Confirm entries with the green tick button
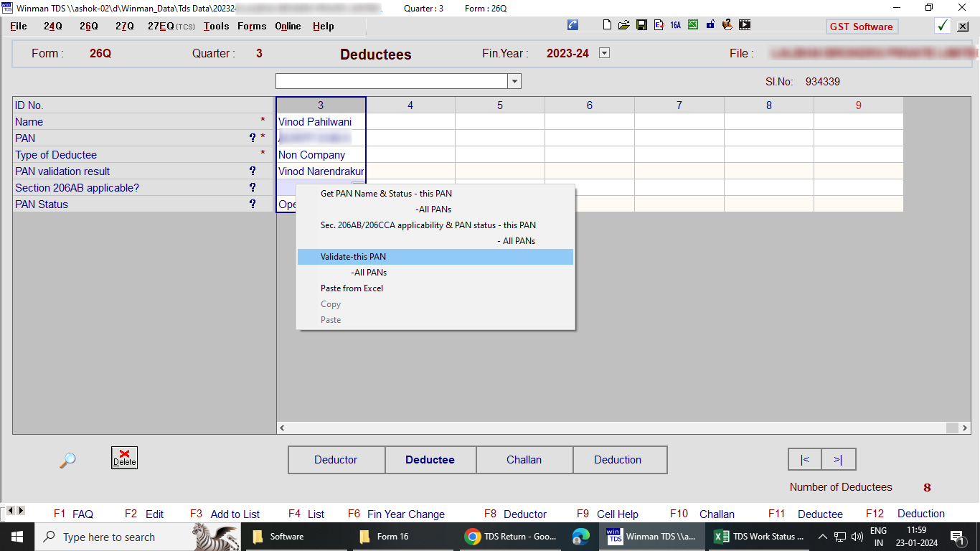Viewport: 980px width, 551px height. pyautogui.click(x=943, y=25)
